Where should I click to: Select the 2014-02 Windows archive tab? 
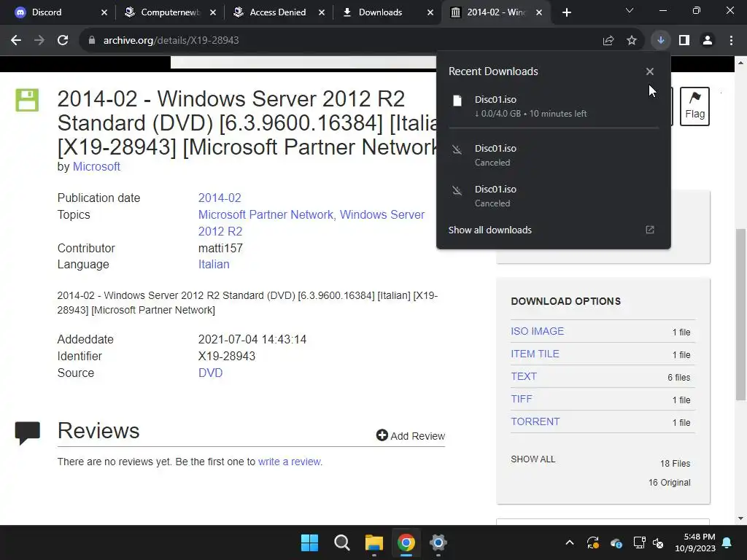tap(495, 12)
